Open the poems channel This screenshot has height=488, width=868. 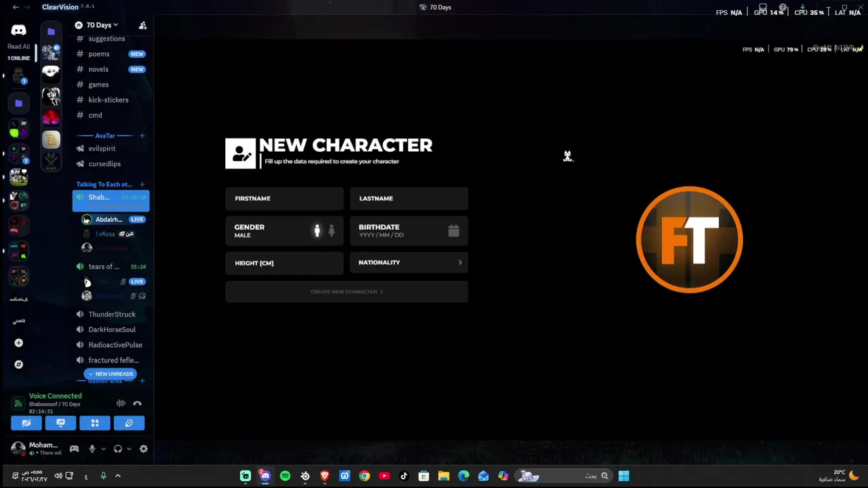(111, 54)
